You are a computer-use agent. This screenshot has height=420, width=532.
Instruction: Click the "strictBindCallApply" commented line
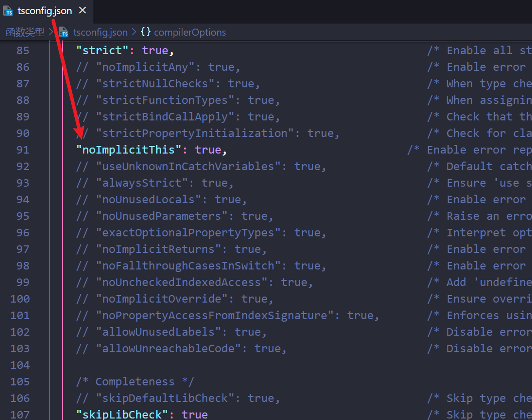click(178, 117)
